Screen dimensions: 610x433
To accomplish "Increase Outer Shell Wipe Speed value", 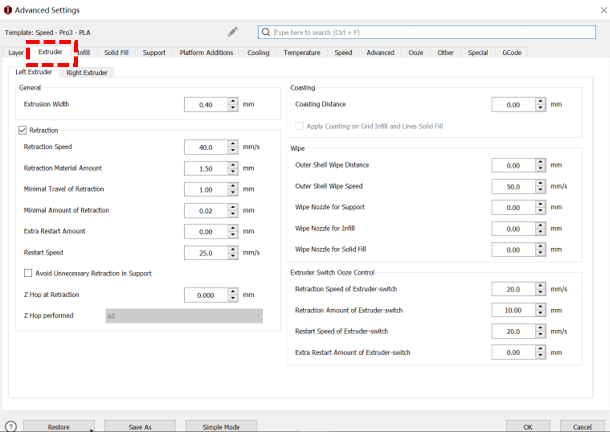I will (x=541, y=183).
